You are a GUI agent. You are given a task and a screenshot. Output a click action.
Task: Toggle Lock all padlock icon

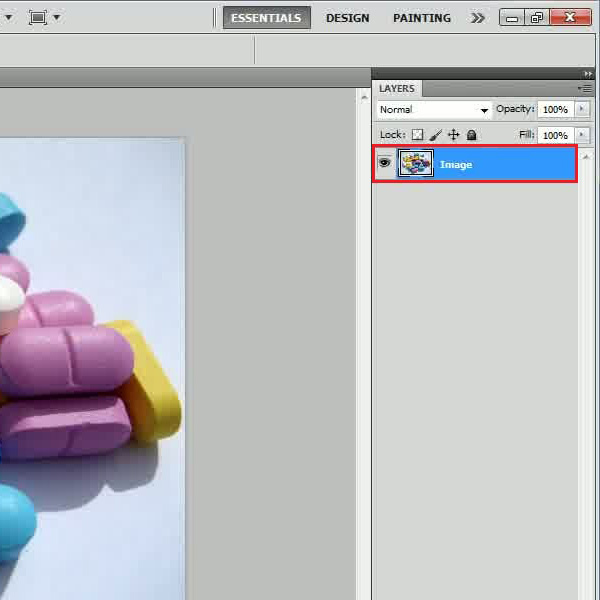471,135
